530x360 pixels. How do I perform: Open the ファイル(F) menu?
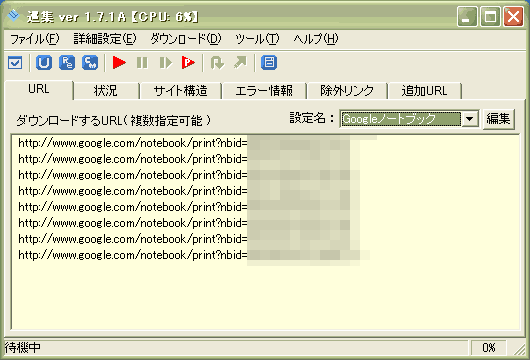tap(34, 39)
